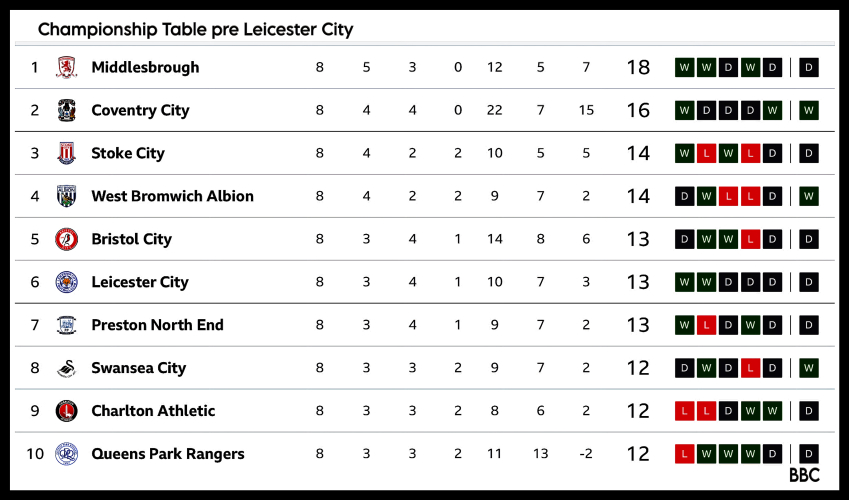Click the Coventry City club crest
This screenshot has width=849, height=500.
[67, 110]
